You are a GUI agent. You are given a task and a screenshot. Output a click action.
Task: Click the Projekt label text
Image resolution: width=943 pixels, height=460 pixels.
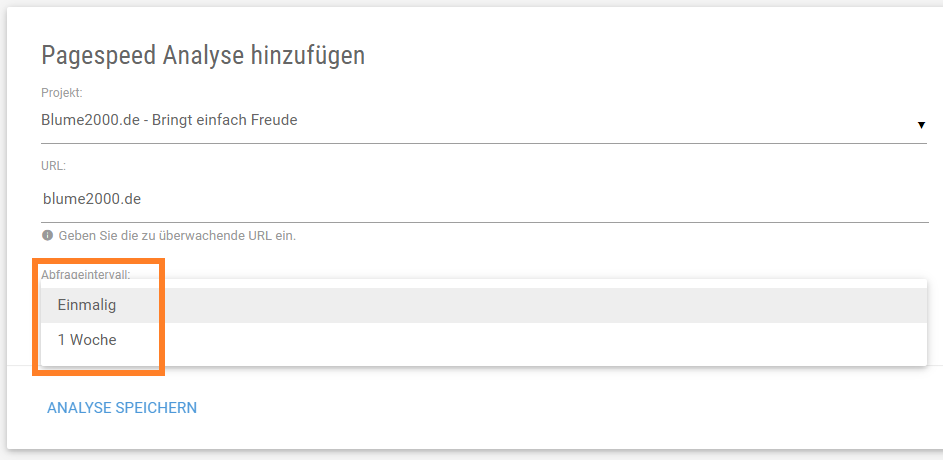(62, 93)
